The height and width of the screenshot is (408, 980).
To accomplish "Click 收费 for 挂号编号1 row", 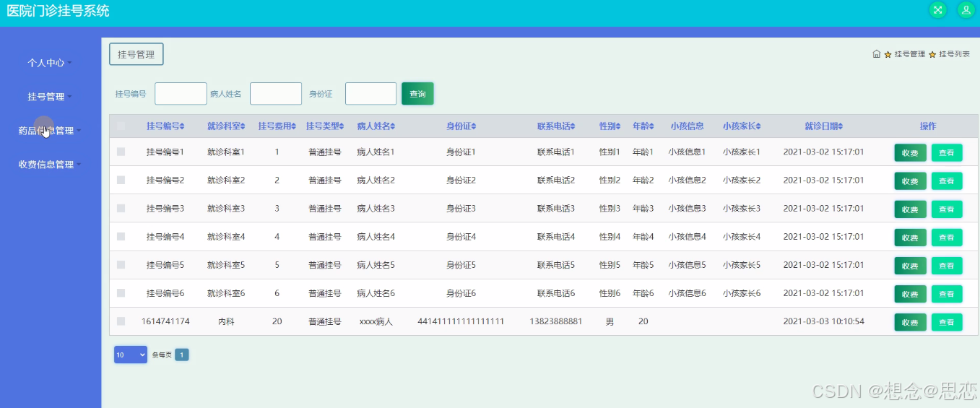I will (910, 152).
